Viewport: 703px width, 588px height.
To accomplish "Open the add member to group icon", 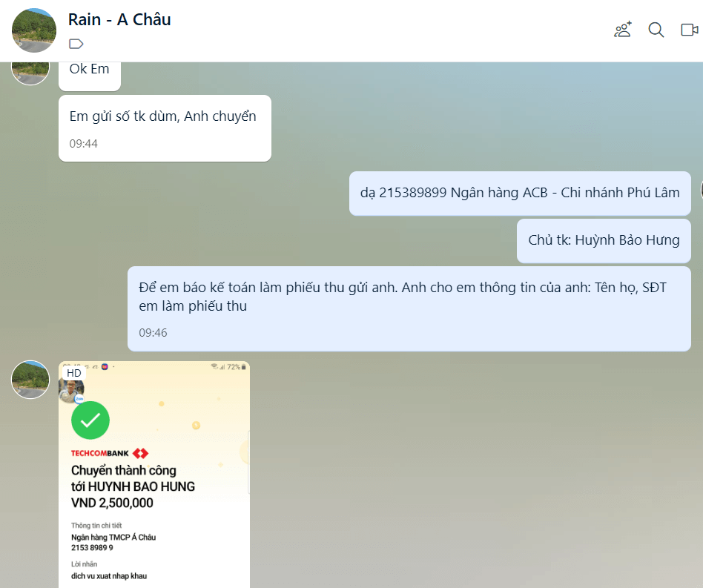I will click(622, 30).
